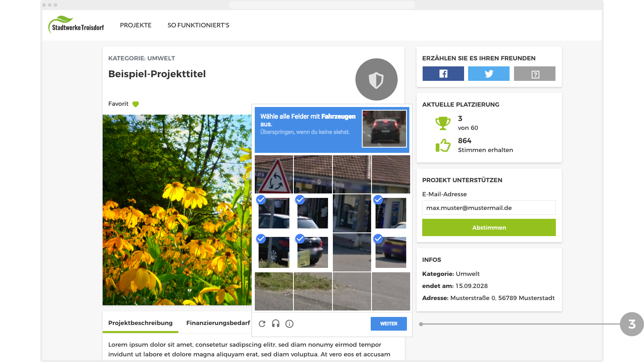Click the green heart Favorit icon
This screenshot has width=644, height=362.
[x=136, y=104]
